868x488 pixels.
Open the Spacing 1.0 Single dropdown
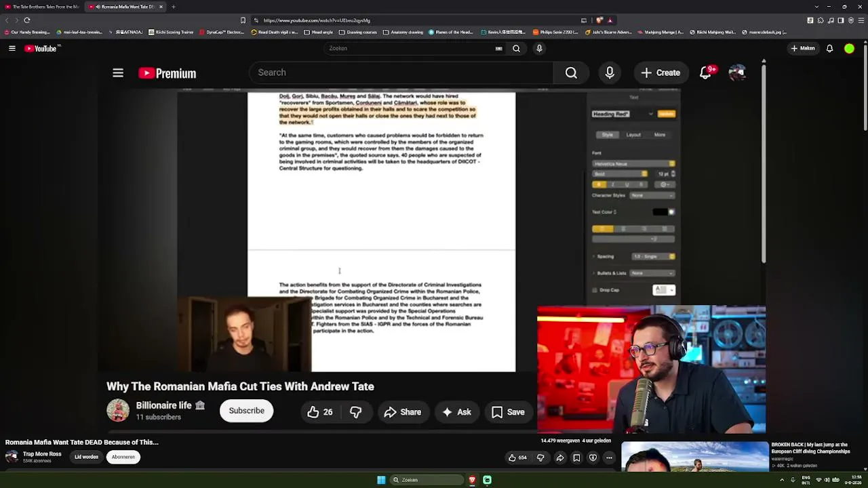click(653, 257)
